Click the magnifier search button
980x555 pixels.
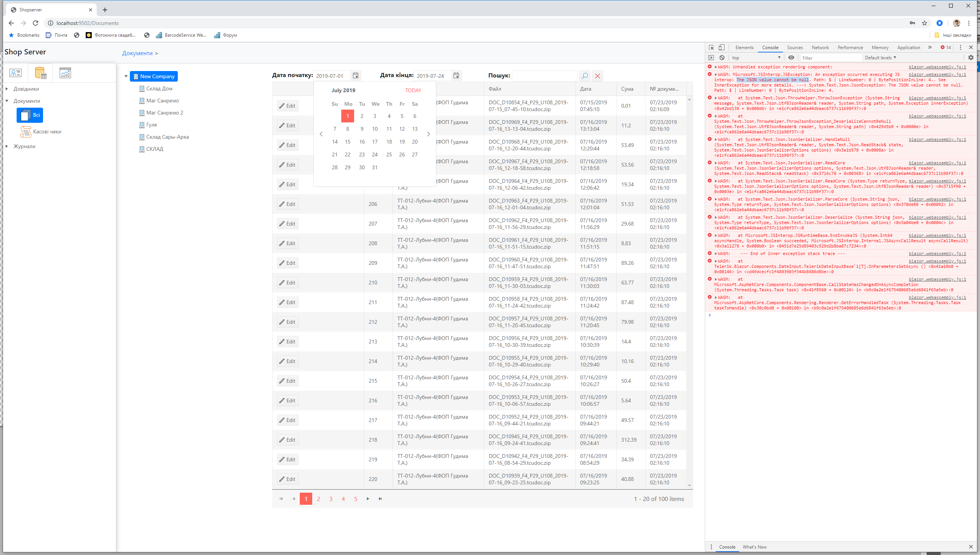(585, 76)
